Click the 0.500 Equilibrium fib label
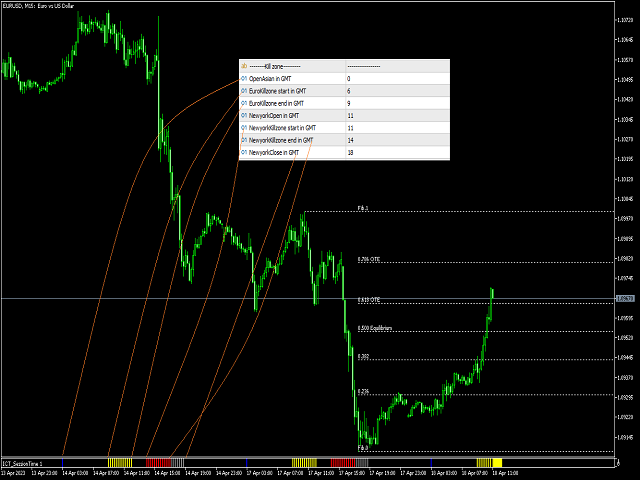The image size is (640, 480). click(x=375, y=328)
